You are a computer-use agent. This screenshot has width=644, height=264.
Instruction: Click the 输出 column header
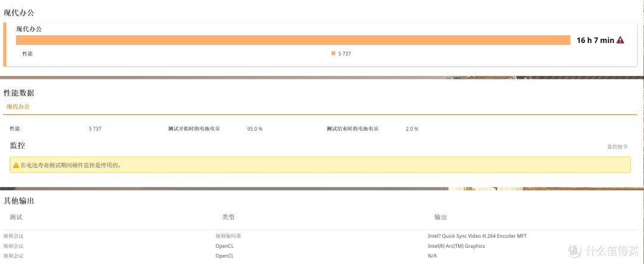click(x=441, y=217)
